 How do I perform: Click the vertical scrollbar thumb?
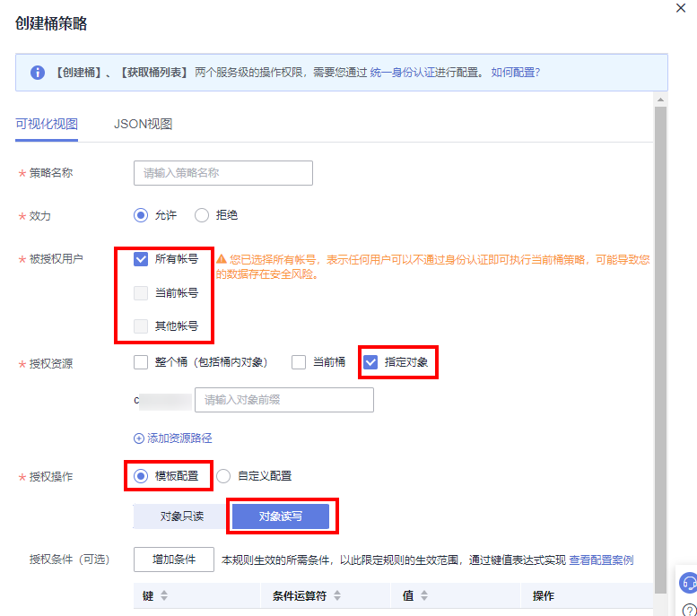point(660,350)
